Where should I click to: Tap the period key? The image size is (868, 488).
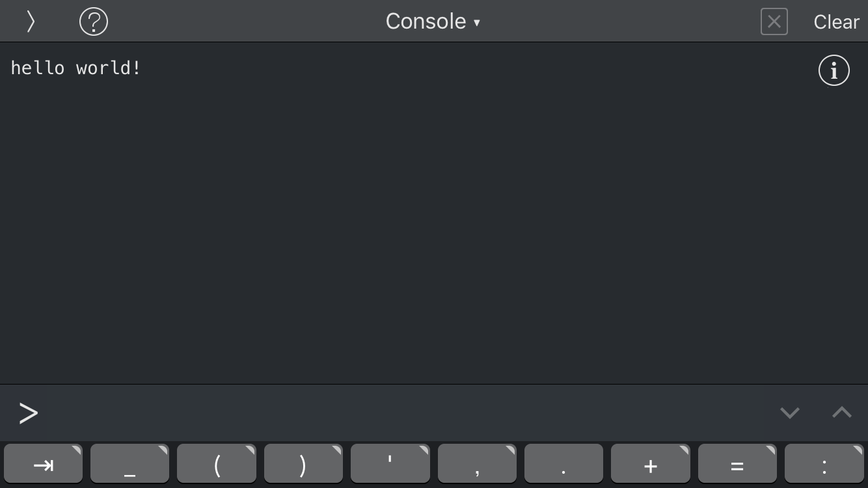(563, 464)
